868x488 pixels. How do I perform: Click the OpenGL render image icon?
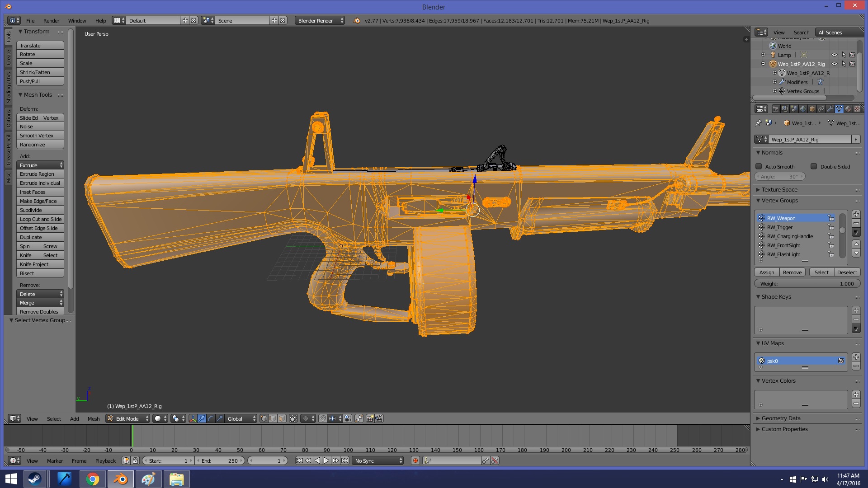click(370, 419)
